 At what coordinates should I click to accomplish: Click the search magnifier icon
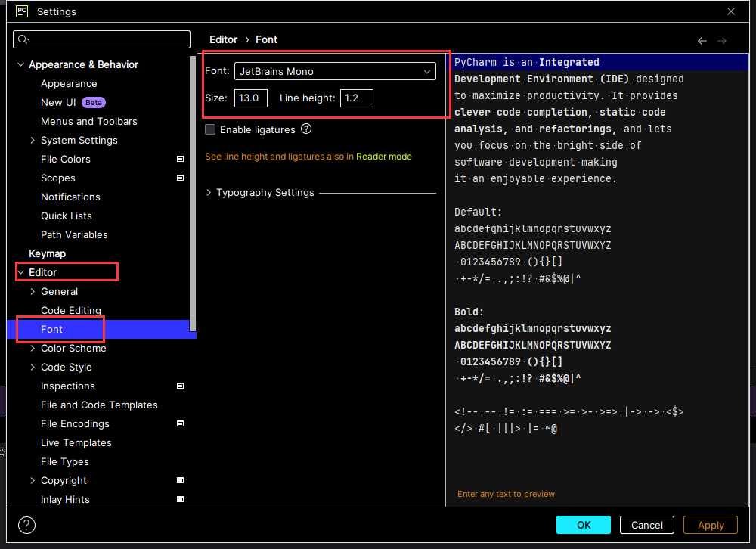23,39
